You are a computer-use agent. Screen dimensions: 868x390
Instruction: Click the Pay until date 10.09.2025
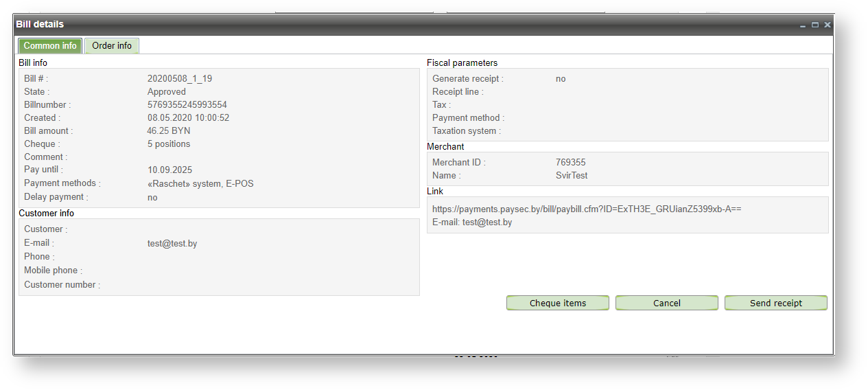tap(169, 170)
